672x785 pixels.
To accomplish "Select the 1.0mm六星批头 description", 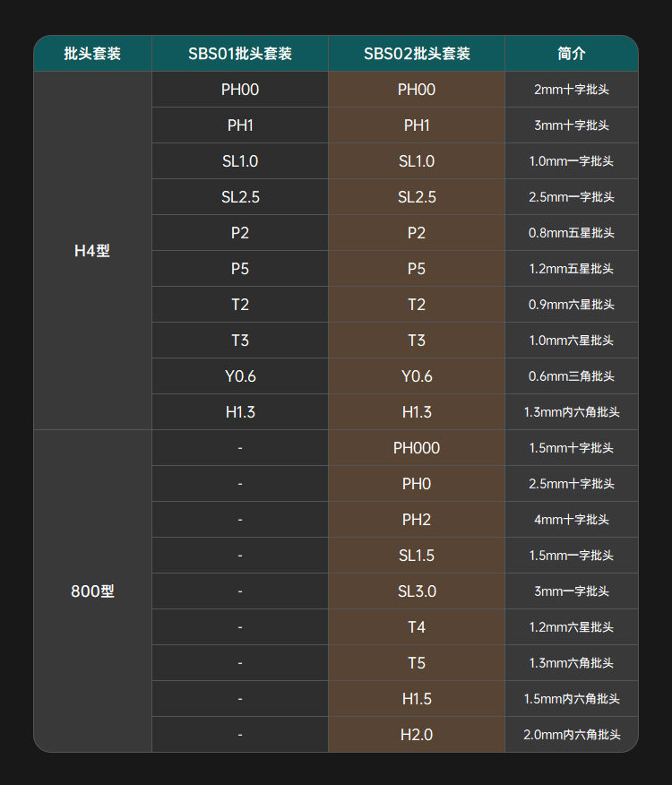I will [572, 341].
